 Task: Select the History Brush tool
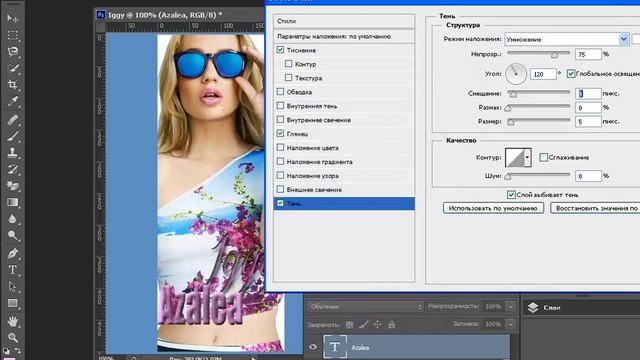click(13, 169)
